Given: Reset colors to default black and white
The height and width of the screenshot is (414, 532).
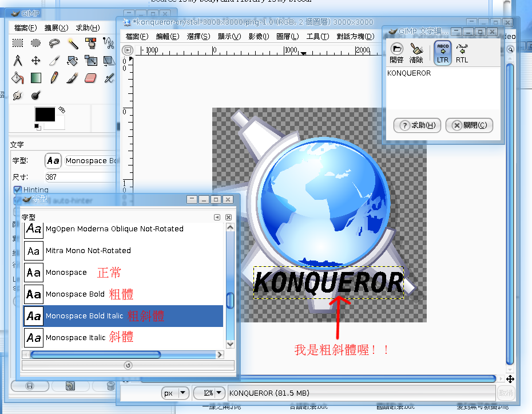Looking at the screenshot, I should [x=38, y=127].
